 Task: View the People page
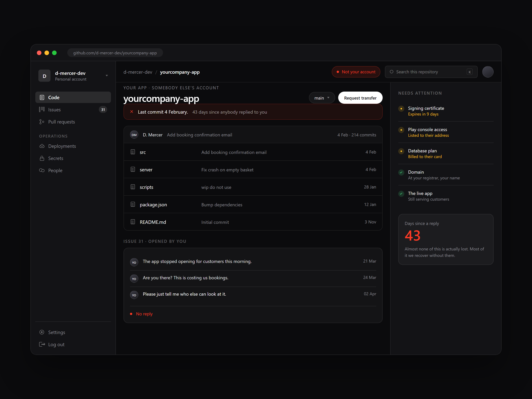point(73,170)
